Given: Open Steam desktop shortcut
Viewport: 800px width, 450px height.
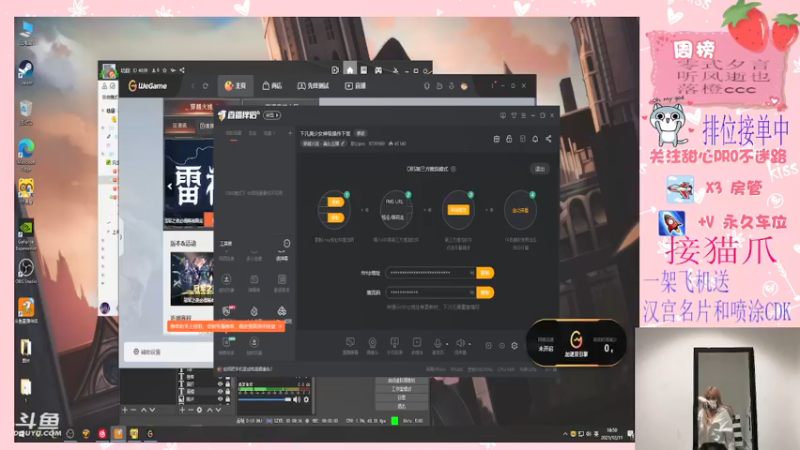Looking at the screenshot, I should (x=26, y=72).
